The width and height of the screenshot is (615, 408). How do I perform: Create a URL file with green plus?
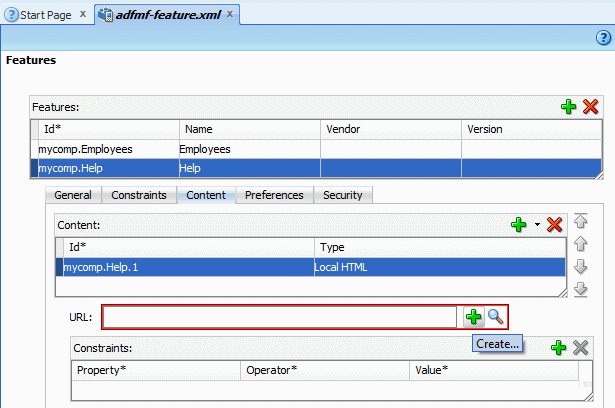click(x=473, y=317)
